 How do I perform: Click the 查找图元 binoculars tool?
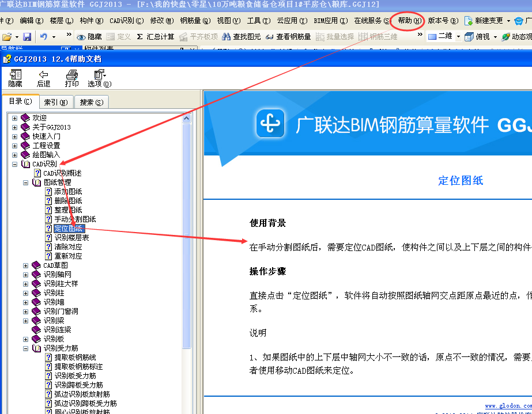tap(242, 37)
